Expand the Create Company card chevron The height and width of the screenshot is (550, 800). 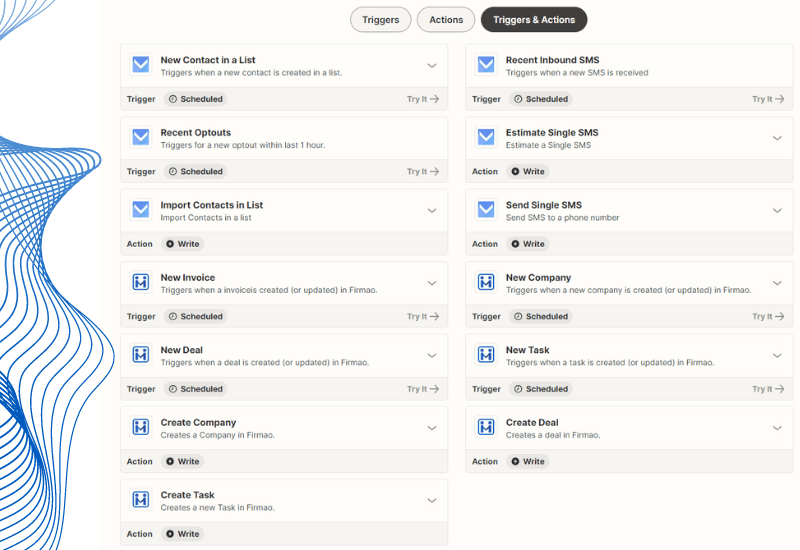coord(432,428)
